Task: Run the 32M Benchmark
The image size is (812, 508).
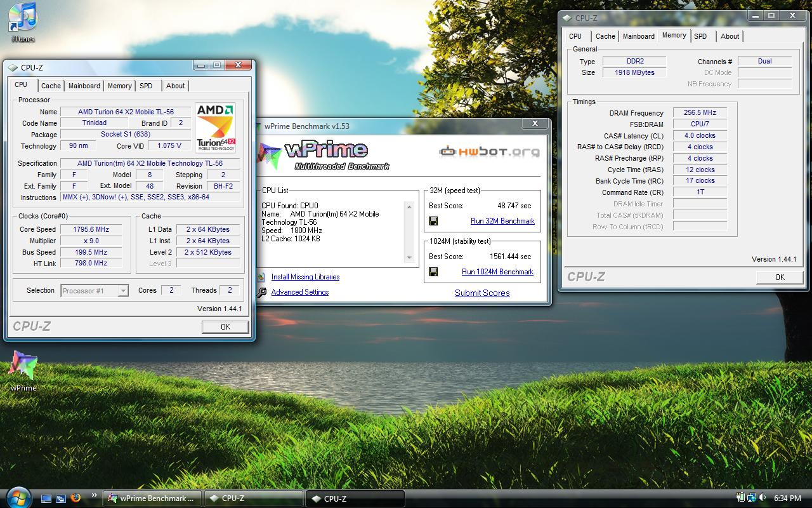Action: (x=502, y=221)
